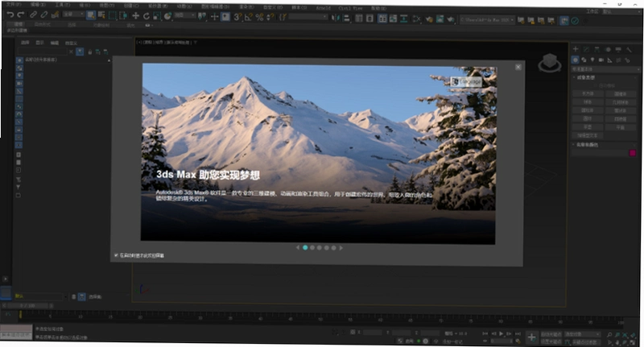Open the Edit menu
This screenshot has width=644, height=347.
(x=38, y=5)
